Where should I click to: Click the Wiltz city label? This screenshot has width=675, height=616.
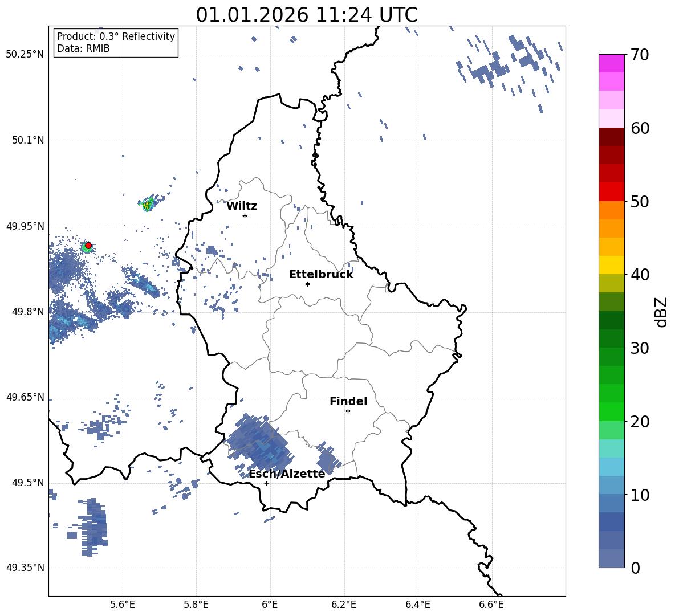(242, 206)
